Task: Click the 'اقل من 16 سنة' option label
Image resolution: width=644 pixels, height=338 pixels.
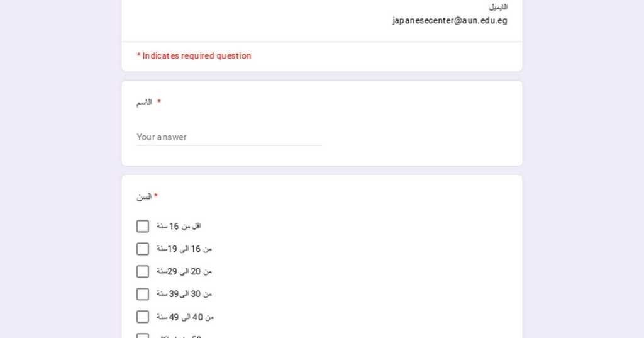Action: (x=179, y=226)
